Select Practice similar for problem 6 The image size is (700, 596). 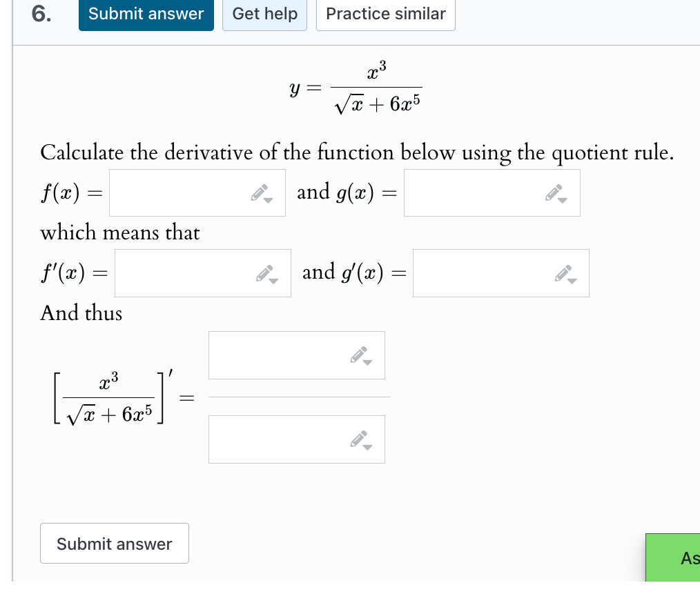[385, 14]
